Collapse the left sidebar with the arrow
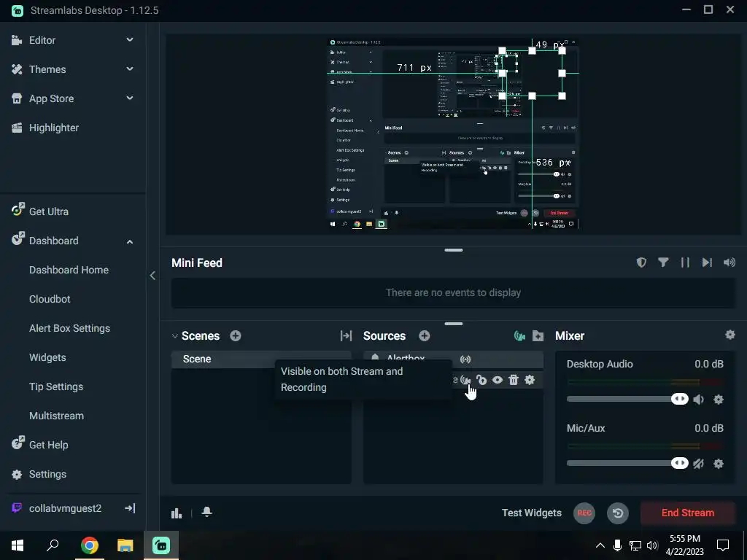Image resolution: width=747 pixels, height=560 pixels. [x=152, y=275]
